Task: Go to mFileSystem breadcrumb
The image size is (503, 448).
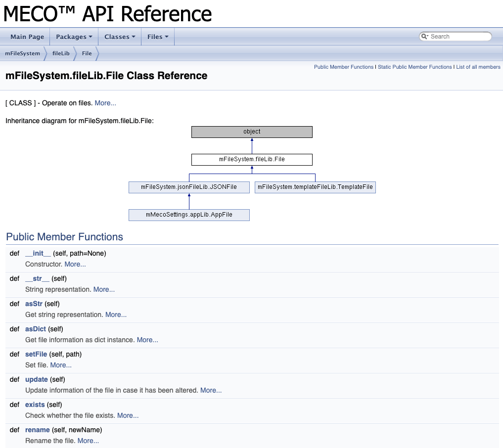Action: pyautogui.click(x=22, y=53)
